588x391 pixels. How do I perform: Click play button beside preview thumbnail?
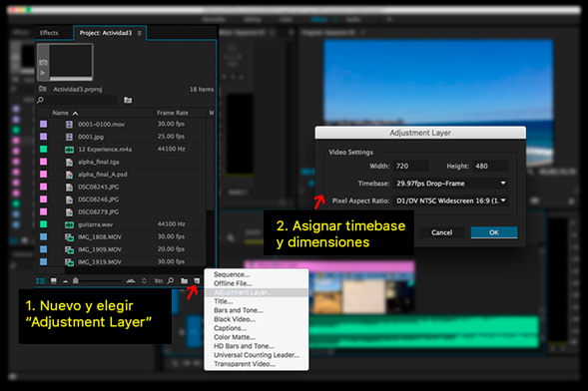(x=43, y=73)
